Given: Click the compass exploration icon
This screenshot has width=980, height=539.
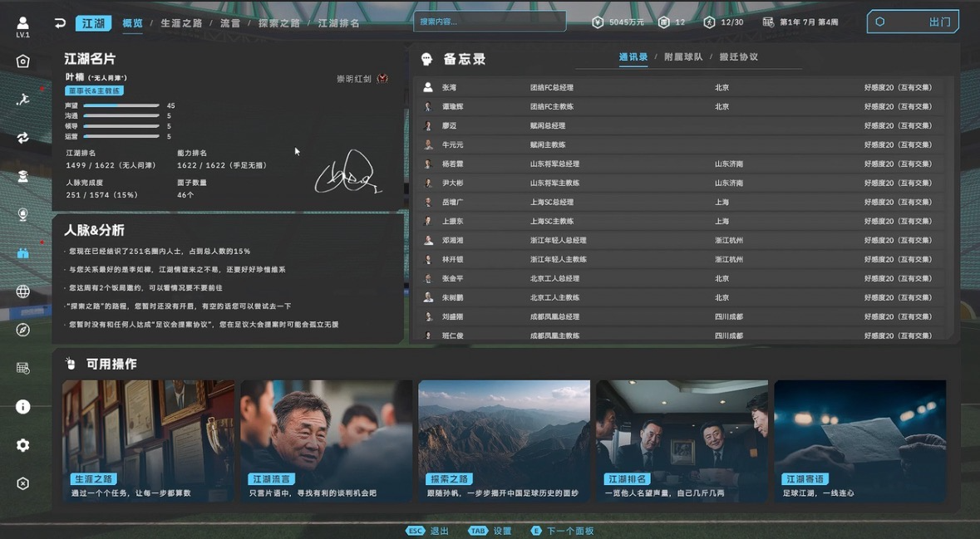Looking at the screenshot, I should (x=22, y=330).
